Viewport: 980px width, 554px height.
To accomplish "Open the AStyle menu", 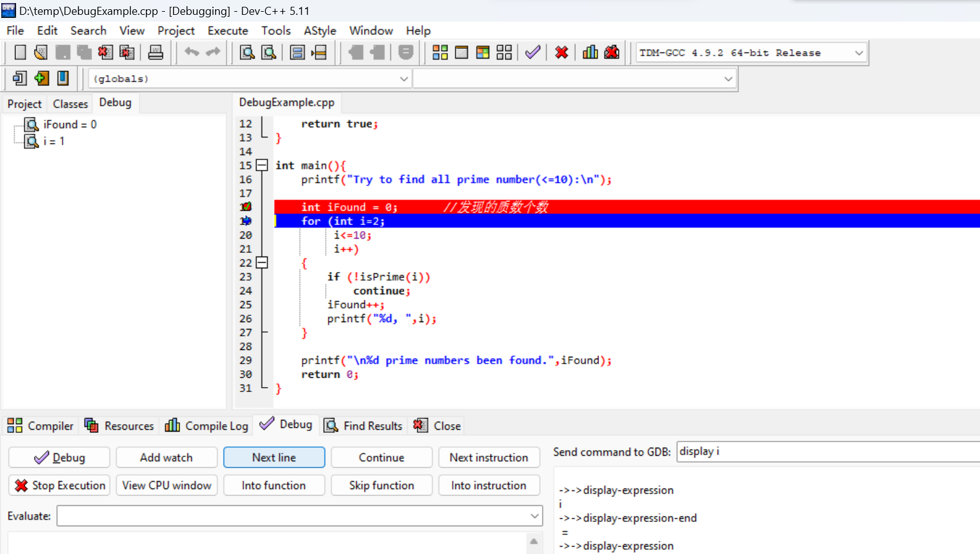I will (x=319, y=30).
